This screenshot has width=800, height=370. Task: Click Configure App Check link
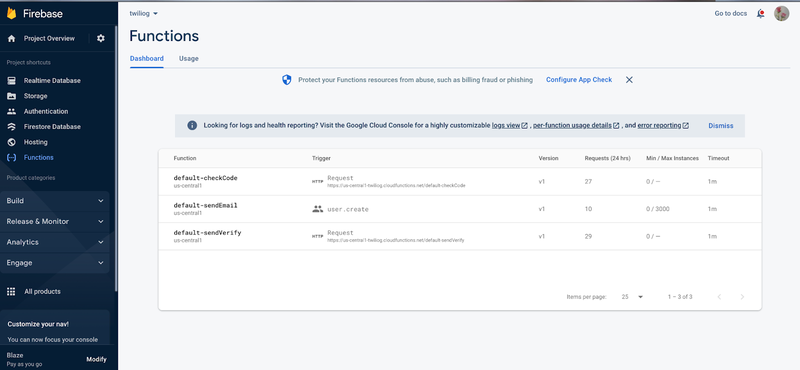click(579, 80)
